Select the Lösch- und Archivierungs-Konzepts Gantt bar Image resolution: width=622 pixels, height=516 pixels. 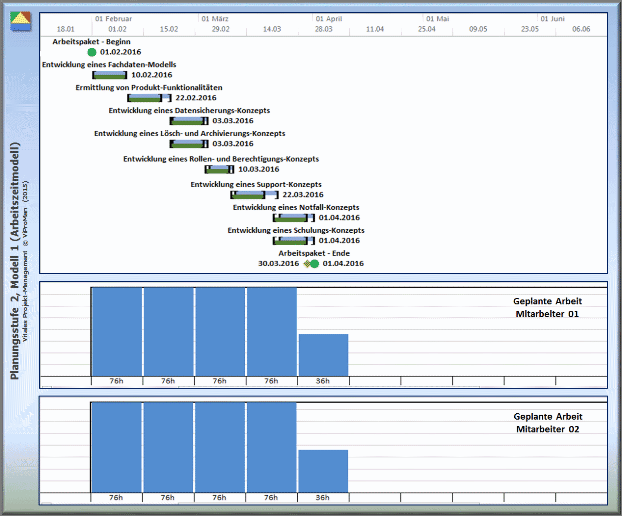(189, 144)
